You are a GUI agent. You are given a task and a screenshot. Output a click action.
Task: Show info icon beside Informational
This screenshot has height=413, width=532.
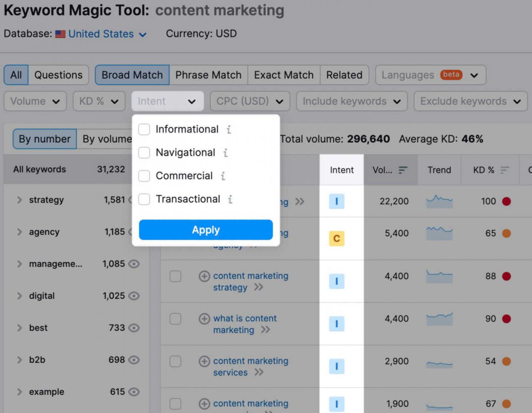tap(229, 130)
